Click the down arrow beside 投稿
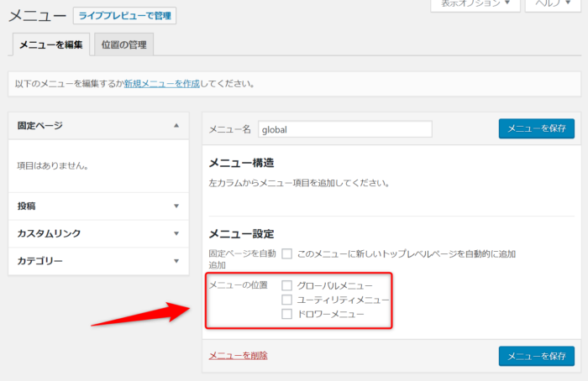 (176, 206)
